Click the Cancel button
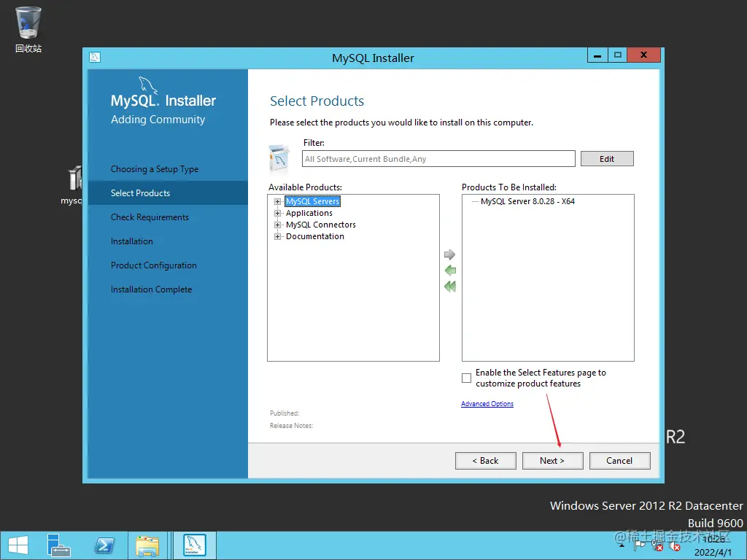Image resolution: width=747 pixels, height=560 pixels. (620, 461)
